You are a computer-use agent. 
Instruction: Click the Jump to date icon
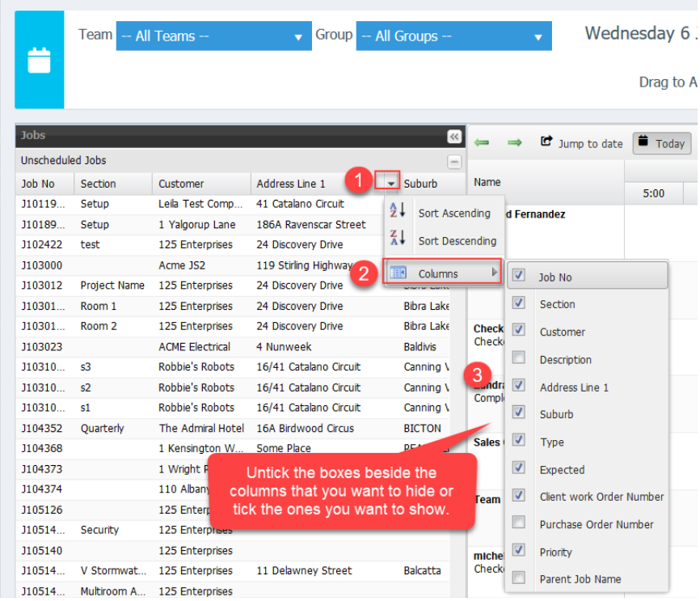coord(546,142)
